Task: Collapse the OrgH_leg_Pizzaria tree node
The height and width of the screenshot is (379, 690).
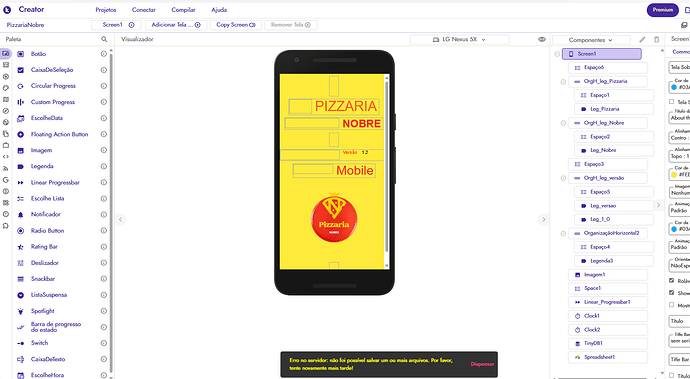Action: point(563,81)
